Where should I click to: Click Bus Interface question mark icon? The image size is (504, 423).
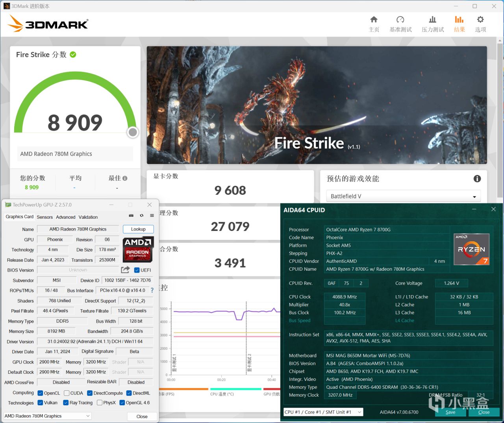click(152, 290)
